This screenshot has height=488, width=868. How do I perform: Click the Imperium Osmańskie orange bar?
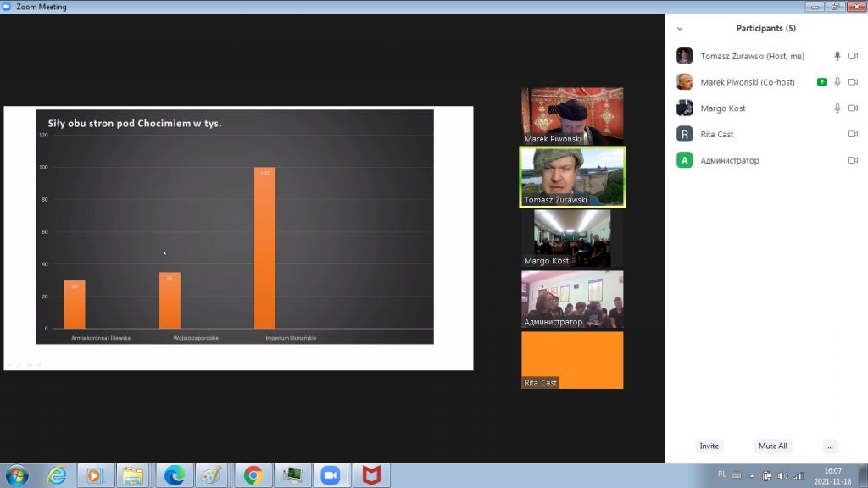coord(264,247)
